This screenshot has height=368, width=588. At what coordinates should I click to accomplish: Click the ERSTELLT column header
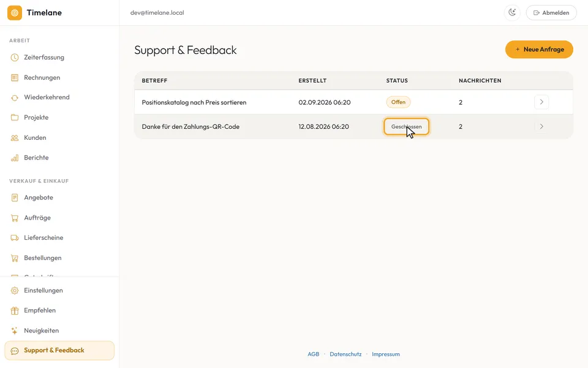(312, 81)
